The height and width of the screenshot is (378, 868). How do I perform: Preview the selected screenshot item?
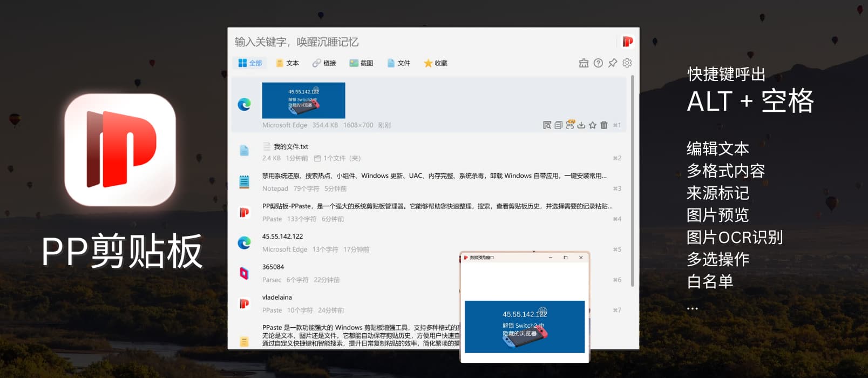[547, 125]
